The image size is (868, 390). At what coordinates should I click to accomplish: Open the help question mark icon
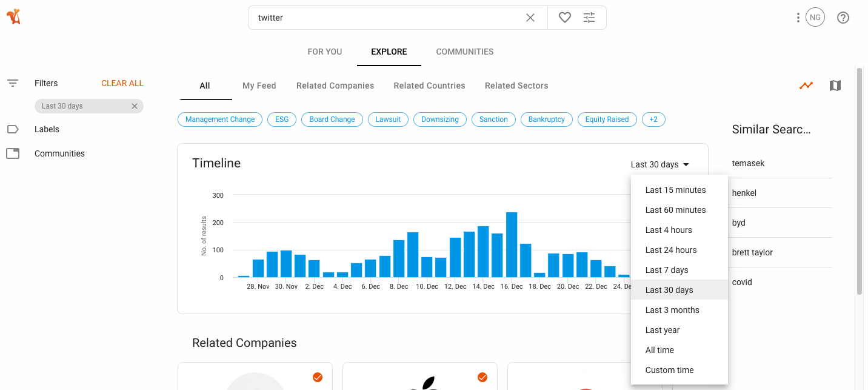click(x=843, y=18)
